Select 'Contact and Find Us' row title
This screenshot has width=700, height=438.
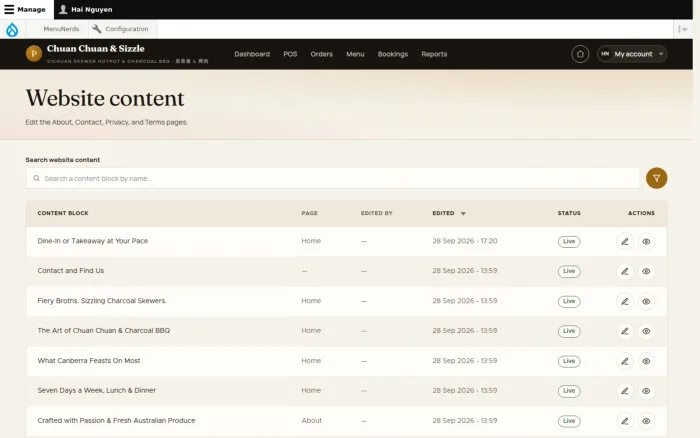click(x=71, y=271)
